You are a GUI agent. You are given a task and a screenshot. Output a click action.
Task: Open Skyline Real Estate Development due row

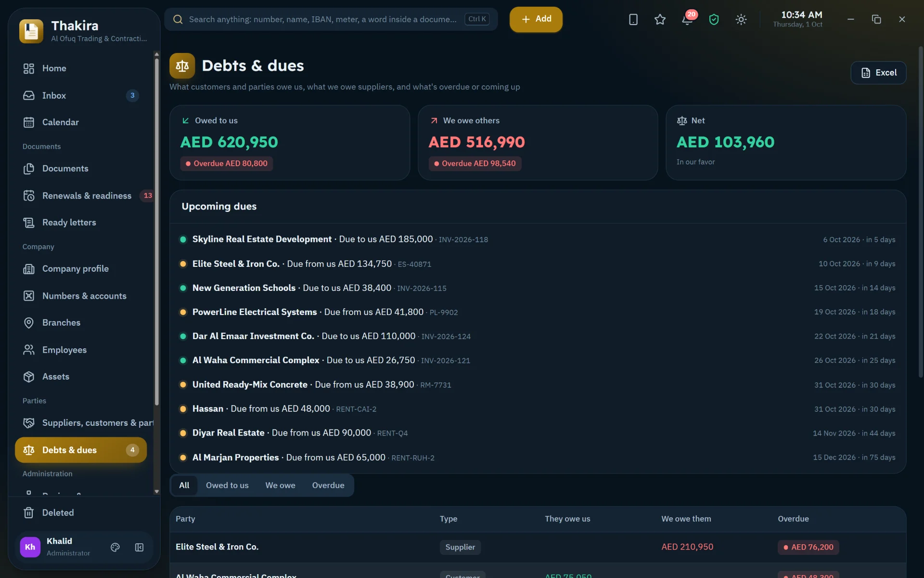pos(538,239)
